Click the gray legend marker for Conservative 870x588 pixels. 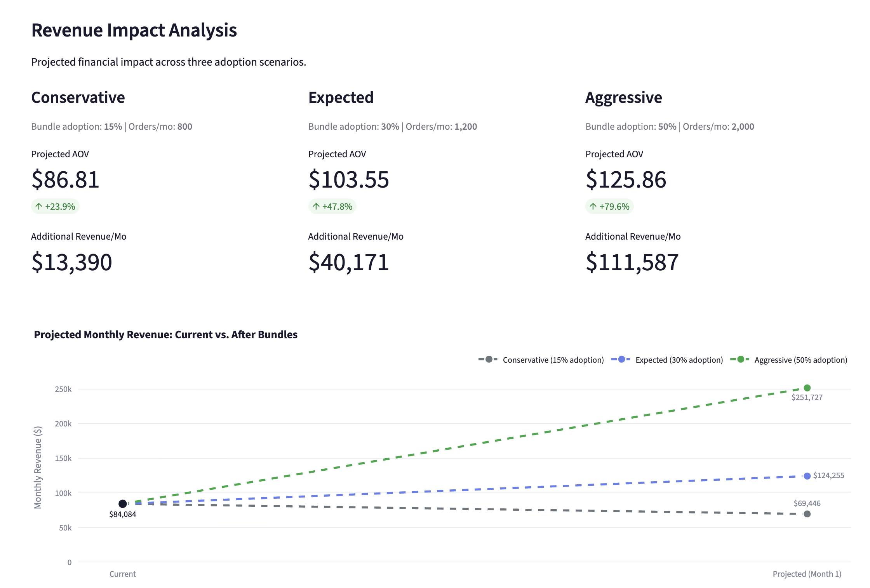(x=489, y=359)
